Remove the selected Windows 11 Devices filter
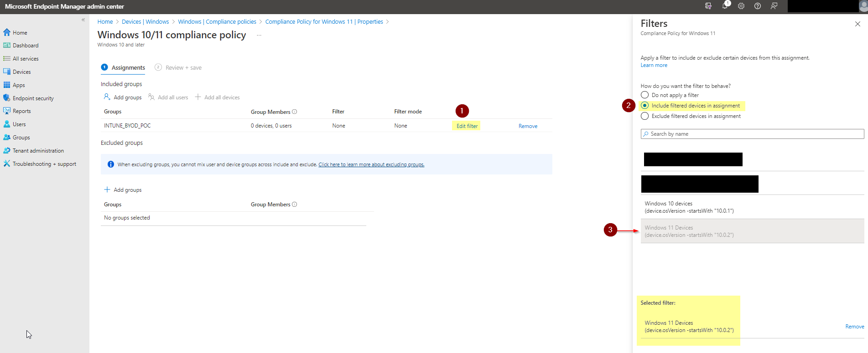The height and width of the screenshot is (353, 868). click(x=854, y=327)
